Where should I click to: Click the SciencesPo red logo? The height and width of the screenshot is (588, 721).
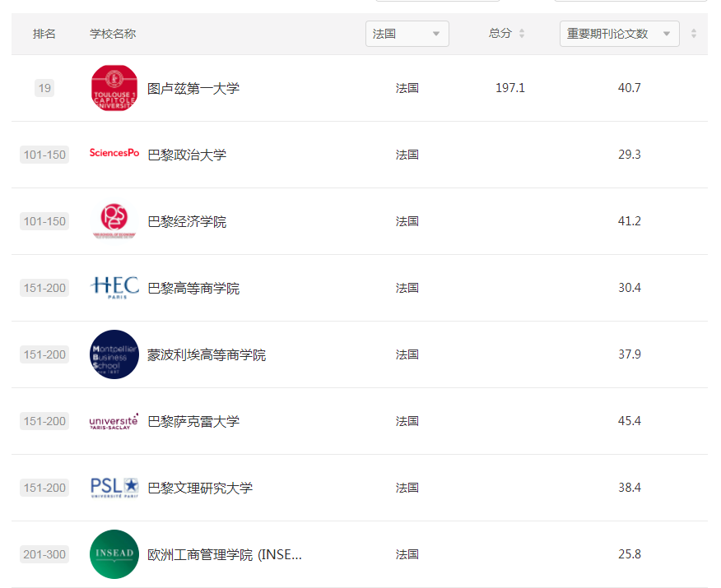click(114, 154)
